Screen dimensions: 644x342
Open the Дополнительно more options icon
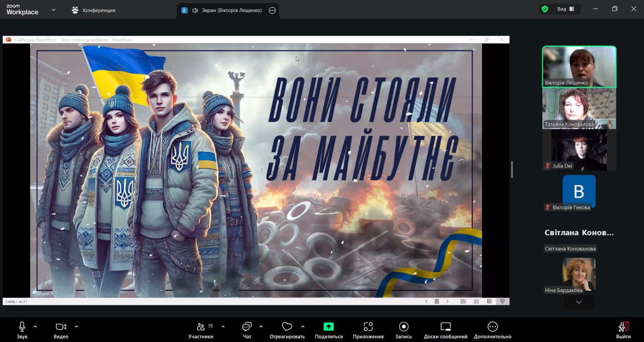493,327
